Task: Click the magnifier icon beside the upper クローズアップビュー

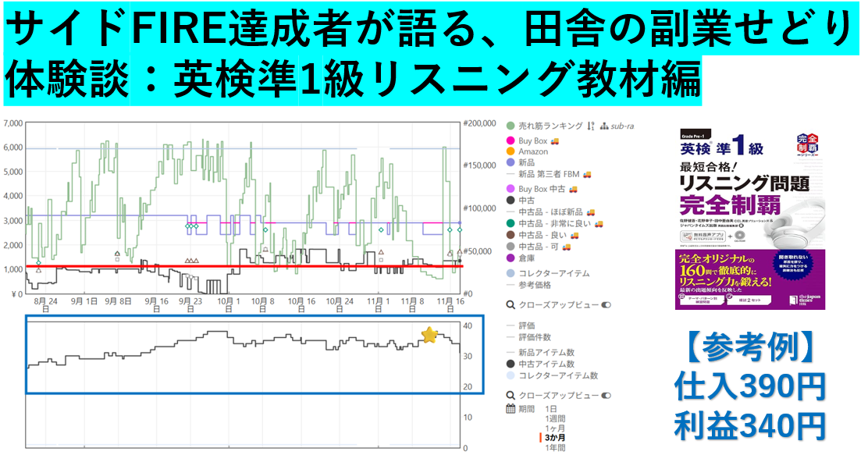Action: (510, 305)
